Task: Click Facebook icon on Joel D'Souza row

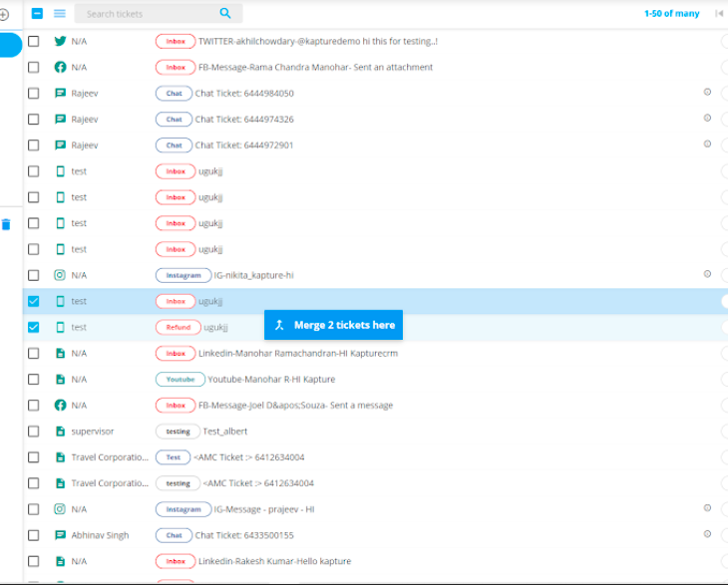Action: (60, 405)
